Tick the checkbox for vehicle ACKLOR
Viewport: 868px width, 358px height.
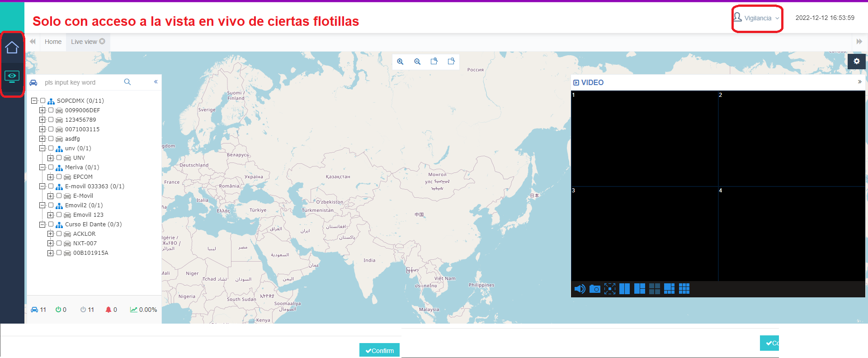pyautogui.click(x=59, y=234)
